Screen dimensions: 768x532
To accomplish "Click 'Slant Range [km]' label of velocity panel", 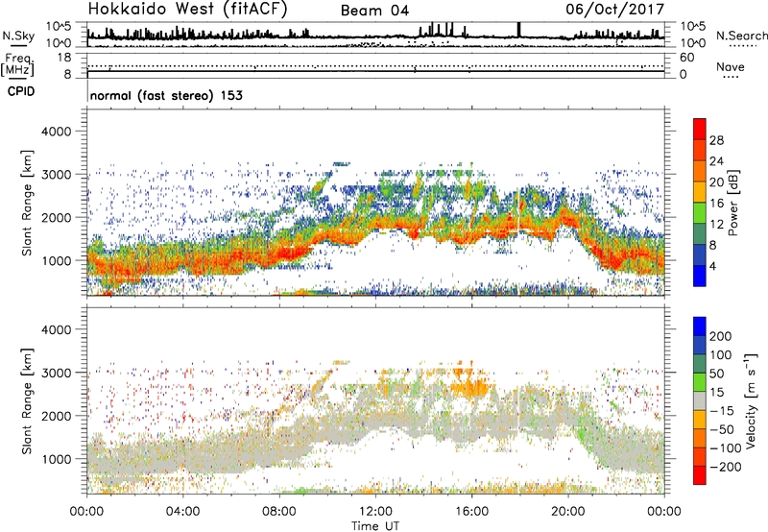I will 27,401.
